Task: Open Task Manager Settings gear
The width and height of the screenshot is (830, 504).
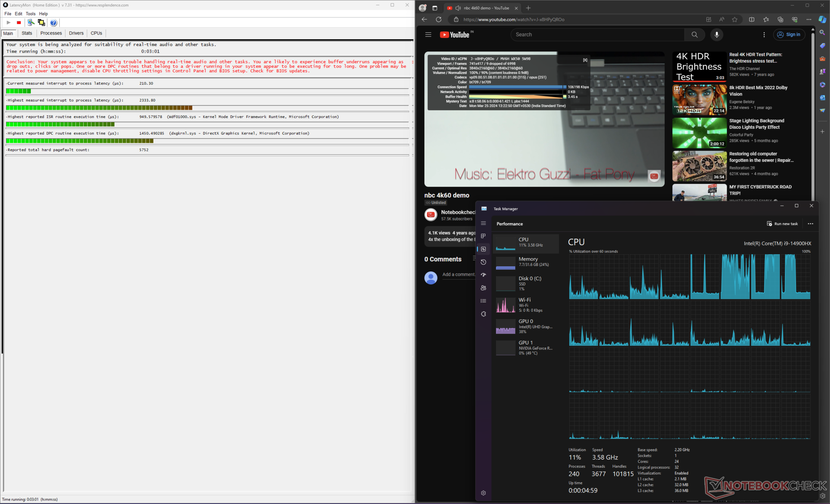Action: (483, 493)
